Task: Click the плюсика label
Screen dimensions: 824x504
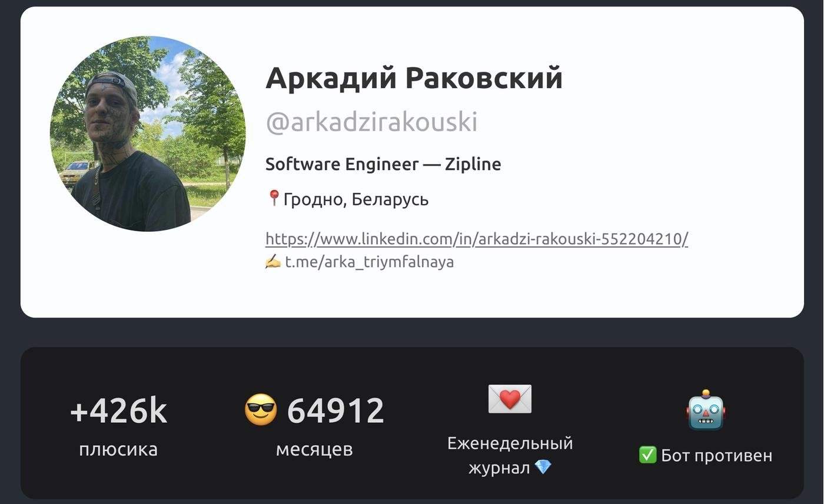Action: [x=118, y=449]
